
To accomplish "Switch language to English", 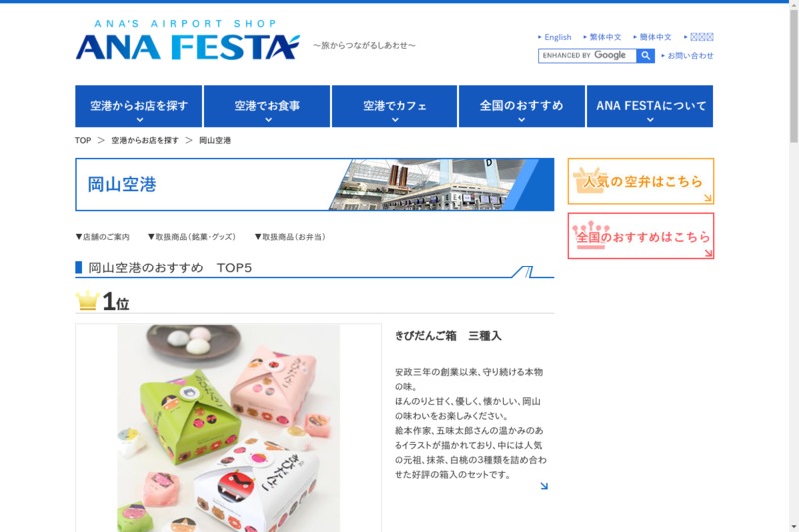I will pos(558,37).
